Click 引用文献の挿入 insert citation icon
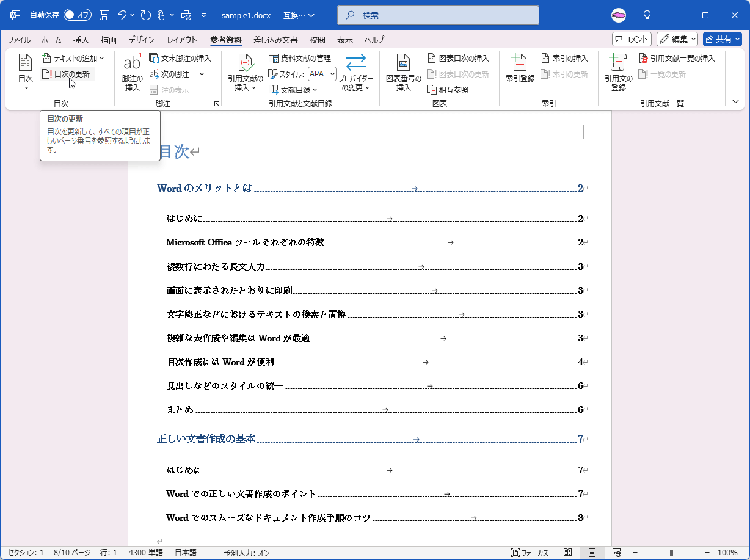750x560 pixels. (x=245, y=63)
